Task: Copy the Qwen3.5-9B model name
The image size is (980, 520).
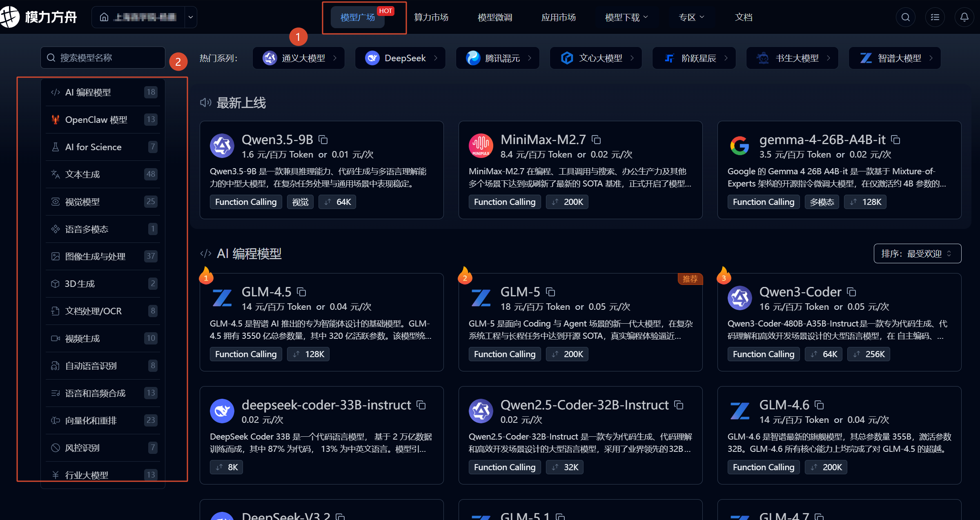Action: (x=323, y=140)
